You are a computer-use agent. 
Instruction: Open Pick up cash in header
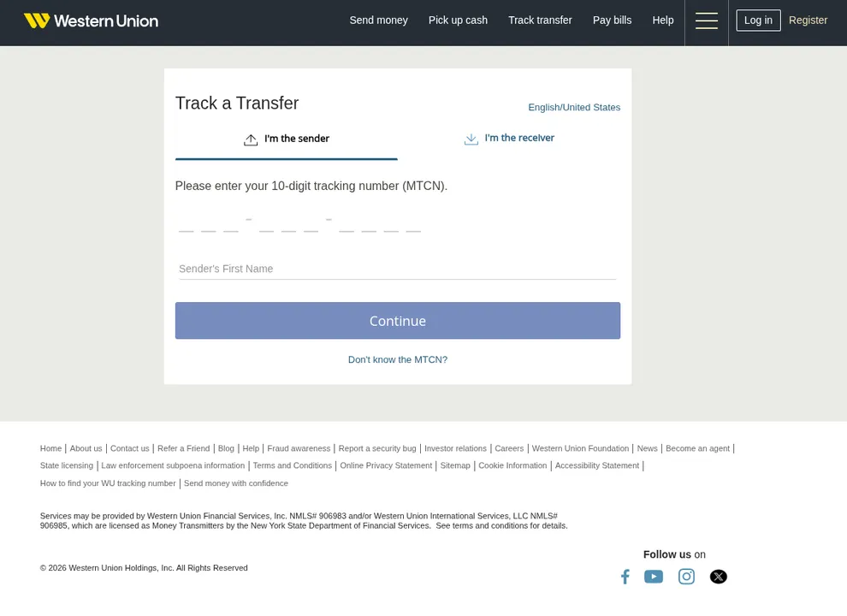[x=458, y=20]
